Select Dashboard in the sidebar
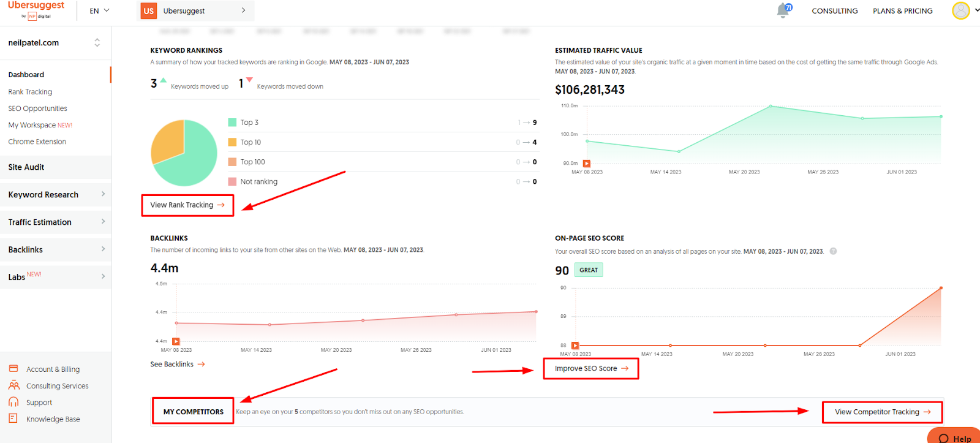The width and height of the screenshot is (980, 443). 26,75
